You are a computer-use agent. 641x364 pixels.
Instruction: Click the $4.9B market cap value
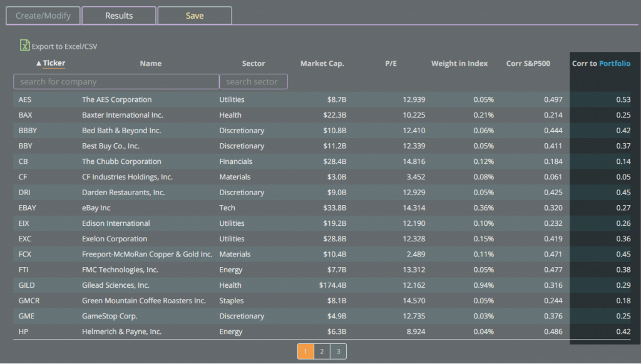[336, 316]
